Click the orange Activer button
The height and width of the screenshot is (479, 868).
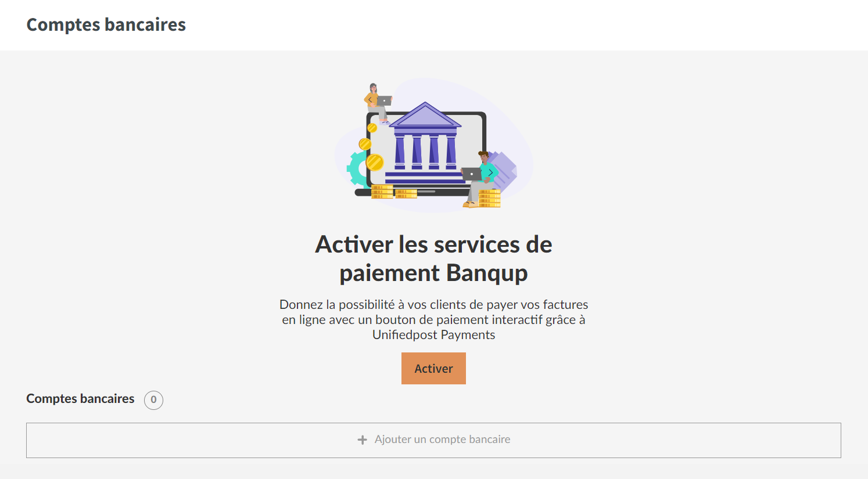coord(433,368)
